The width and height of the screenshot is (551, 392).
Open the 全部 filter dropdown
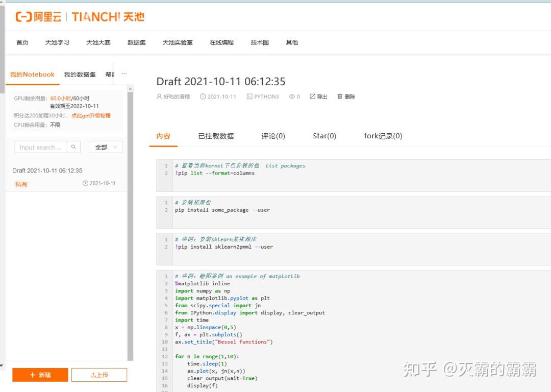coord(105,147)
